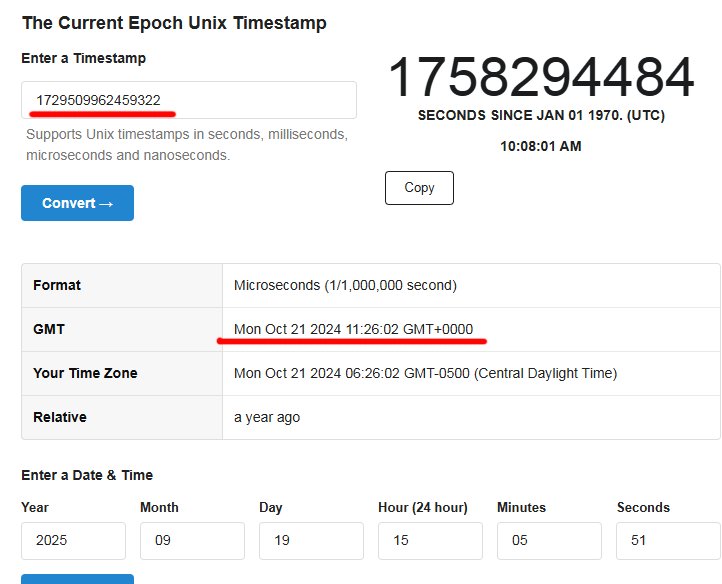Viewport: 722px width, 584px height.
Task: Click the GMT value Mon Oct 21 2024 11:26:02
Action: click(353, 329)
